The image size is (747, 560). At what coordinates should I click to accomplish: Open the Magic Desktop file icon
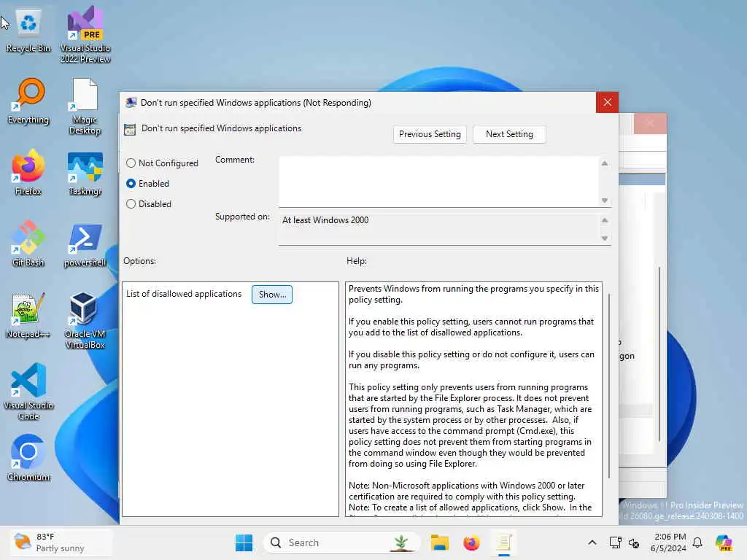click(x=85, y=106)
